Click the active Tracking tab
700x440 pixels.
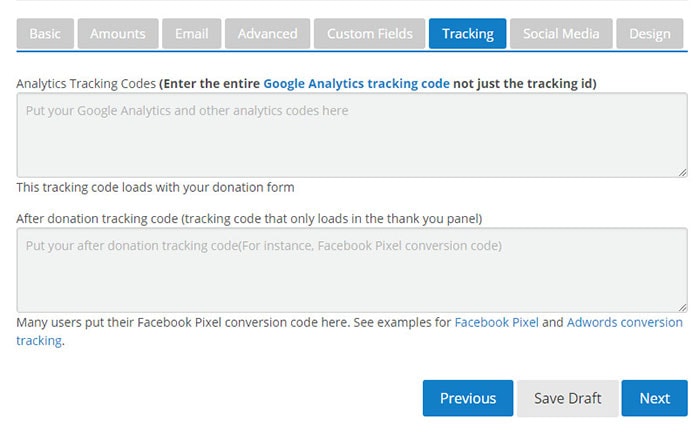pyautogui.click(x=467, y=34)
